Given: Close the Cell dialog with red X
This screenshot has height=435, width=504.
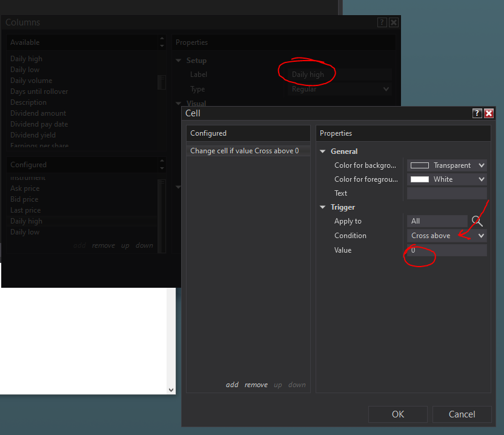Looking at the screenshot, I should coord(489,113).
